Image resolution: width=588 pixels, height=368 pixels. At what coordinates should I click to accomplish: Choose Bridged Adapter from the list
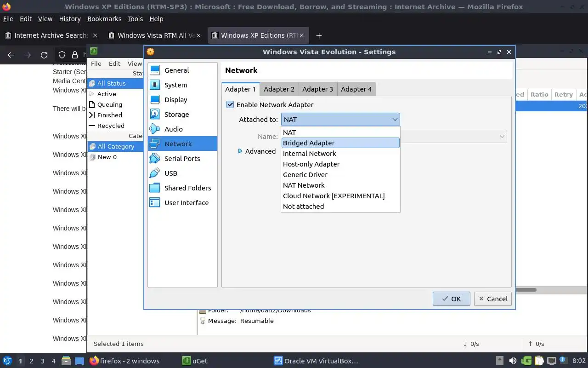tap(340, 143)
